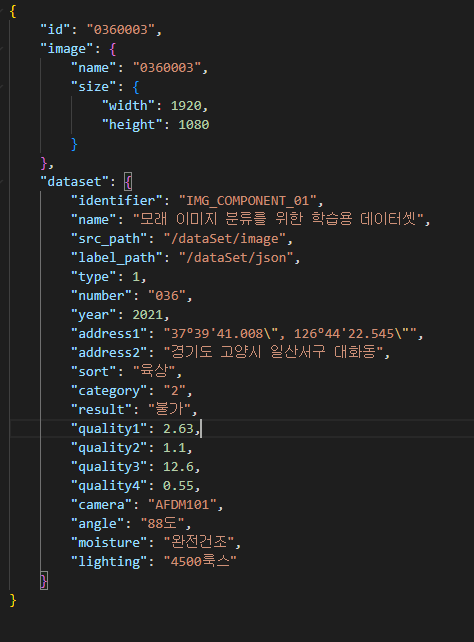Click the IMG_COMPONENT_01 identifier string

pos(248,201)
